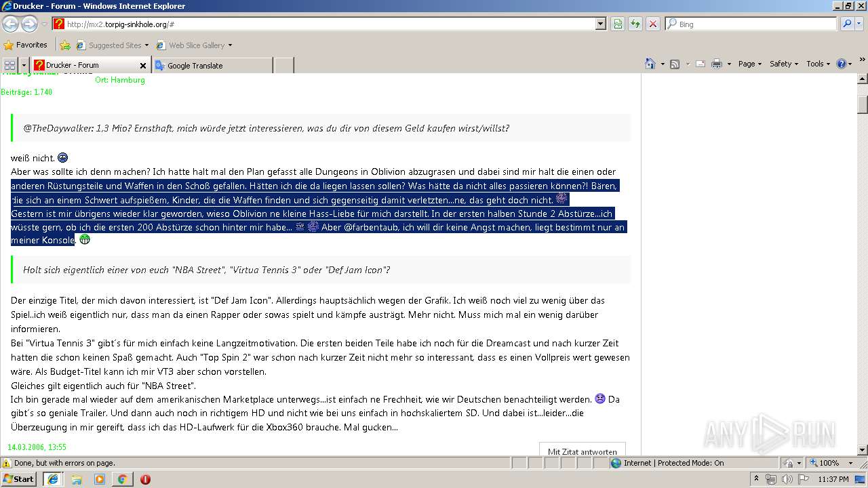Click the Home toolbar icon
The image size is (868, 488).
(x=650, y=64)
